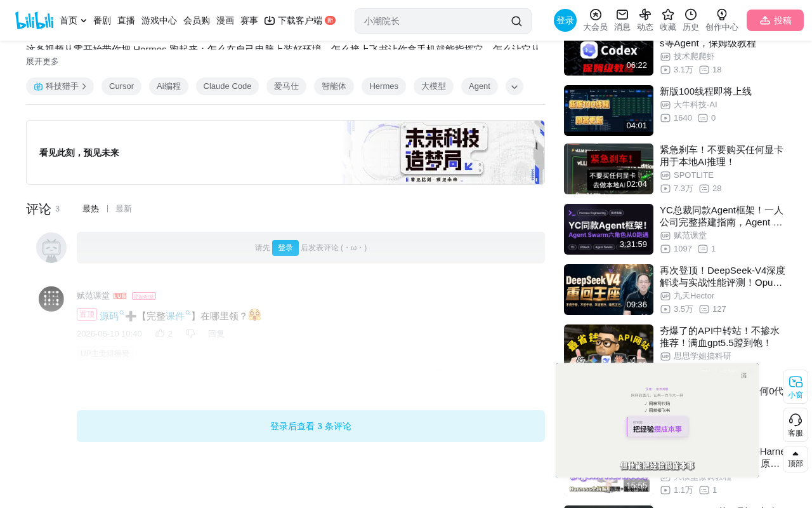The height and width of the screenshot is (508, 812).
Task: Open the 漫画 nav item
Action: click(225, 20)
